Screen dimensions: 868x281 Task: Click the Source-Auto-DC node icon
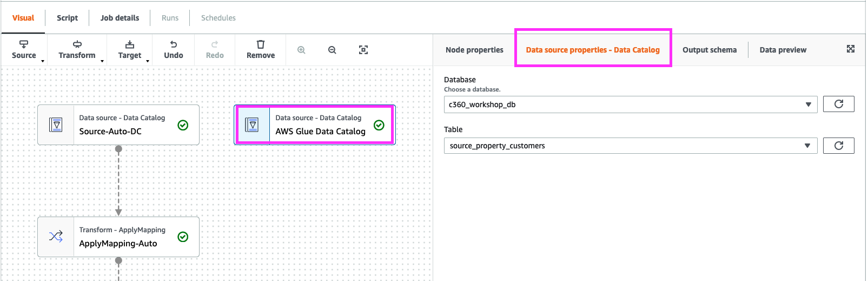click(x=56, y=125)
